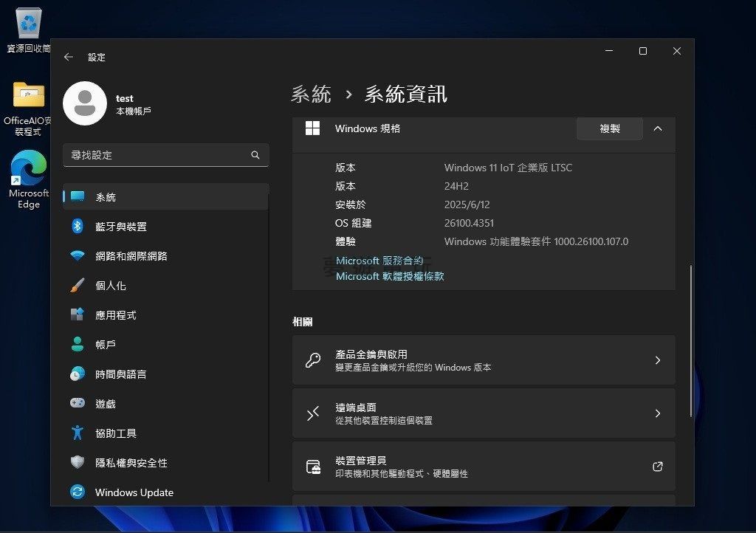Click the search magnifier icon
This screenshot has width=756, height=533.
255,155
